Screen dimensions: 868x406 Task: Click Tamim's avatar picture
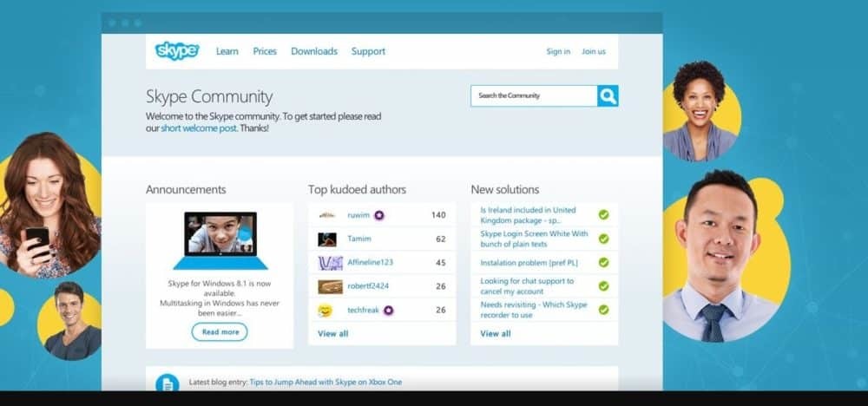327,239
